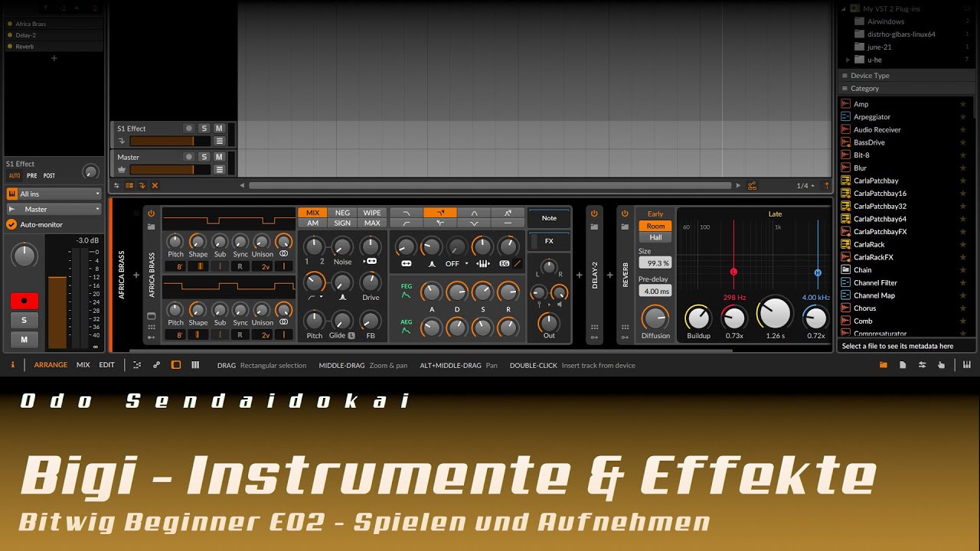Open Africa Brass preset folder icon
The image size is (980, 551).
coord(151,227)
